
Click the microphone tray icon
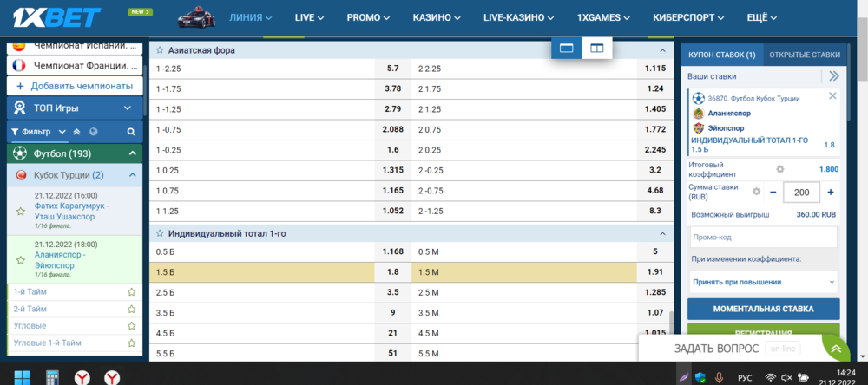pyautogui.click(x=720, y=377)
